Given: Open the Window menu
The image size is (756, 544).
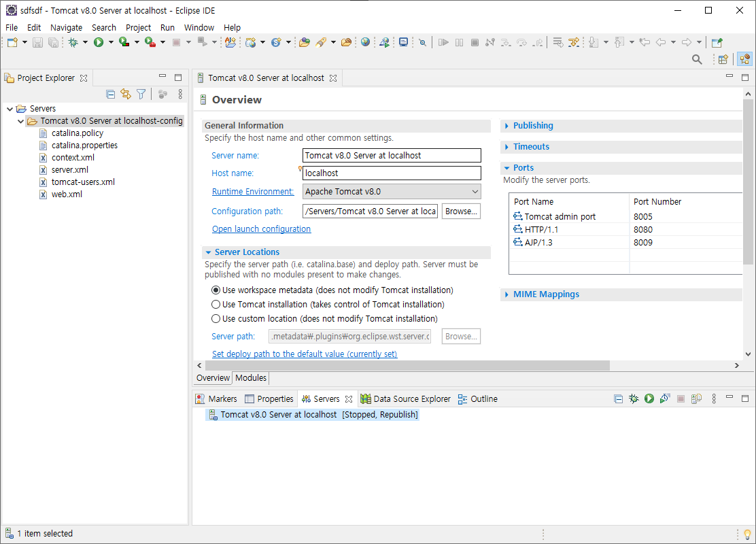Looking at the screenshot, I should pyautogui.click(x=199, y=27).
